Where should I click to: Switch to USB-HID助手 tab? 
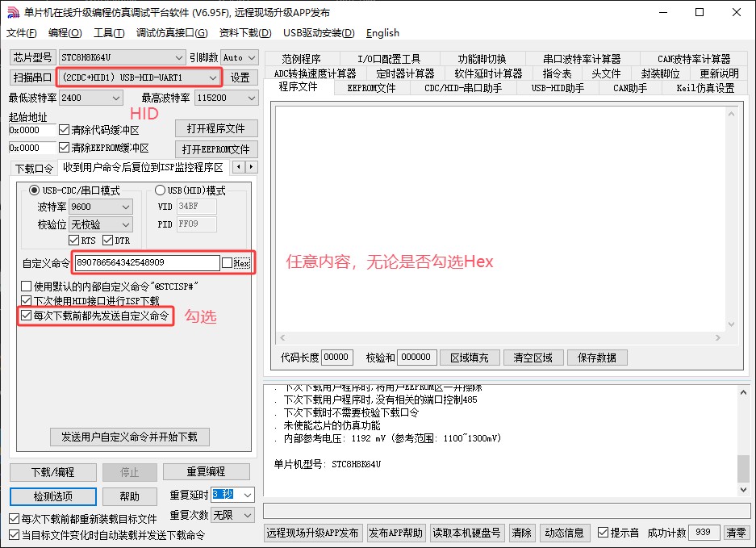tap(558, 88)
